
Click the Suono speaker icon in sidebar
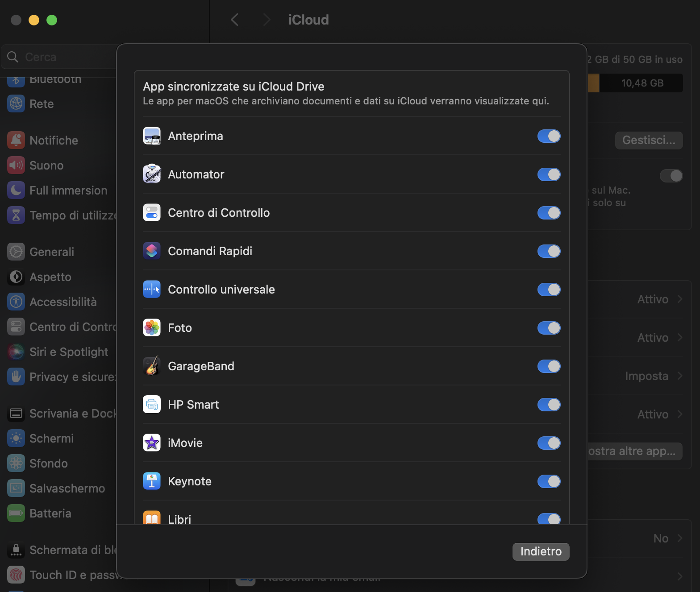pos(16,166)
